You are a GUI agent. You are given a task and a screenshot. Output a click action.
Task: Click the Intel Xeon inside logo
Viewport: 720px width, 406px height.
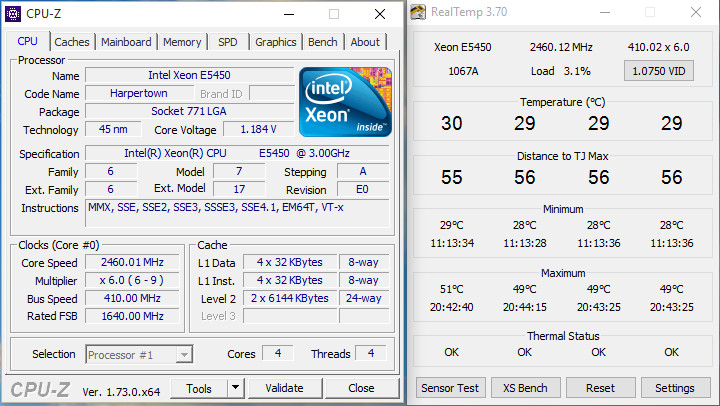click(x=345, y=102)
